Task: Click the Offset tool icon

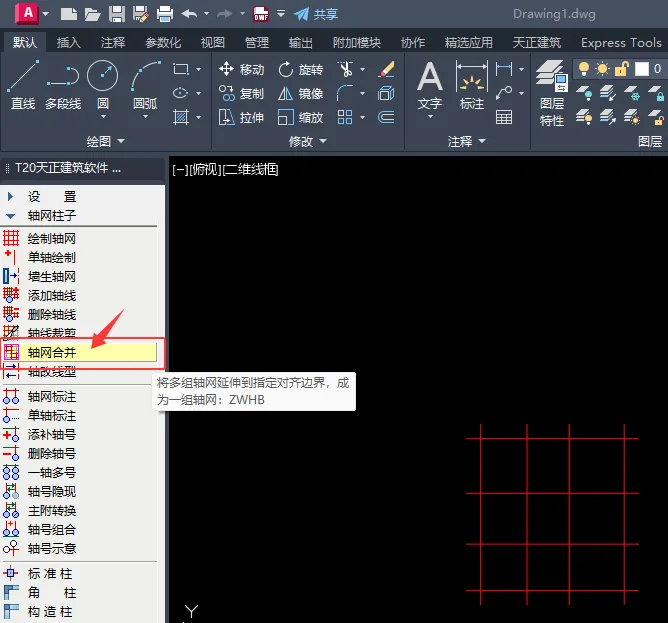Action: click(386, 117)
